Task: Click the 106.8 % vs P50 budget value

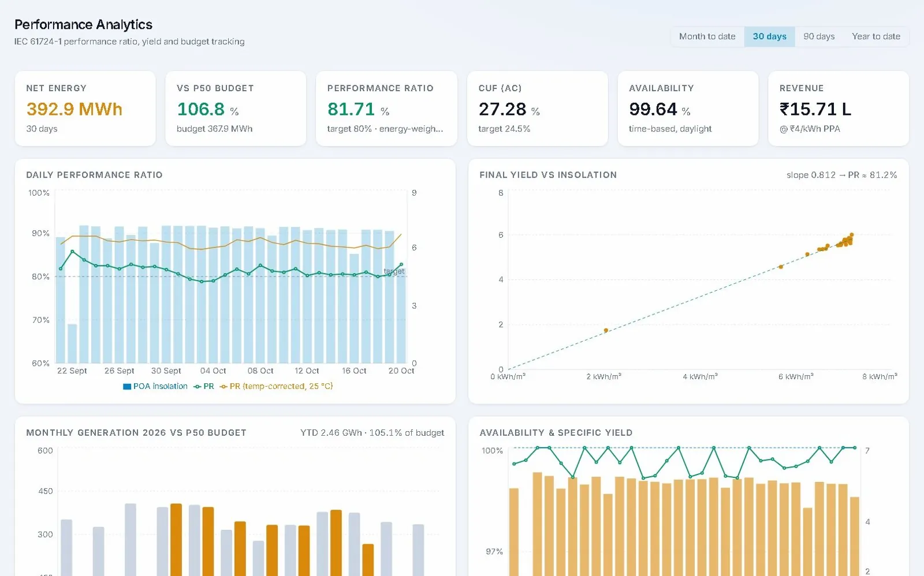Action: pos(208,109)
